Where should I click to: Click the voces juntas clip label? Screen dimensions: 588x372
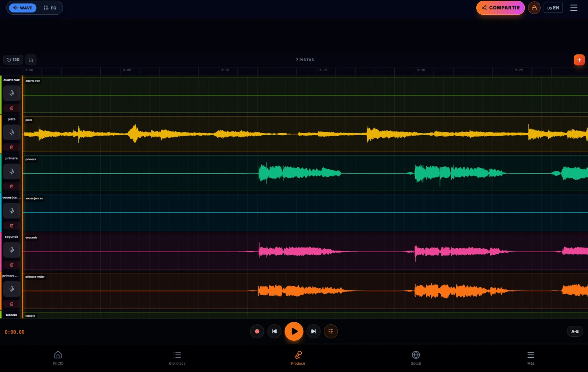coord(34,198)
